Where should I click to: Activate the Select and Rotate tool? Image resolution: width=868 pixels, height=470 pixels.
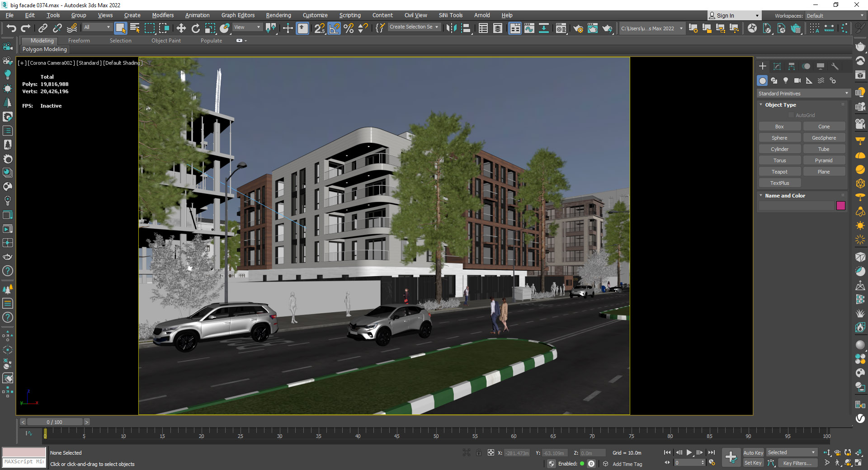coord(196,28)
